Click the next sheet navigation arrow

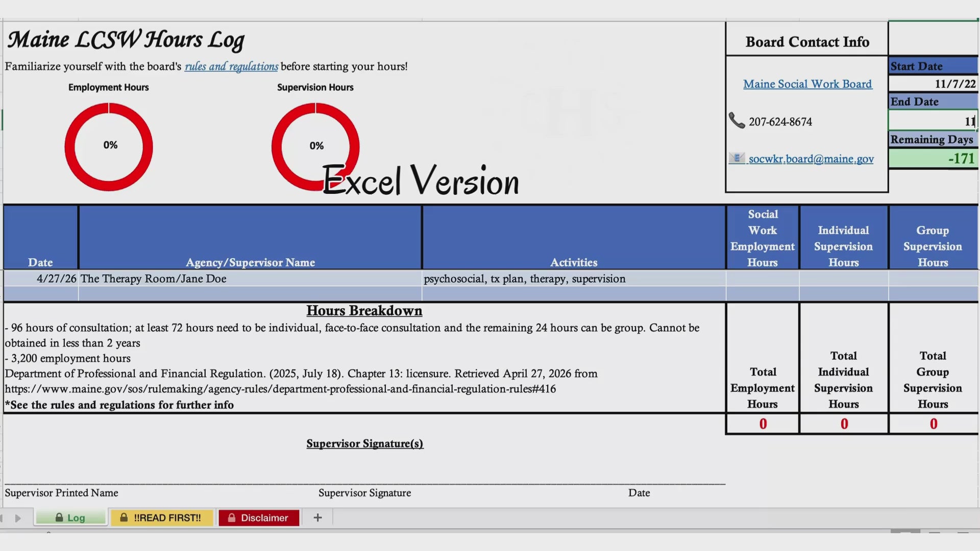pos(18,518)
